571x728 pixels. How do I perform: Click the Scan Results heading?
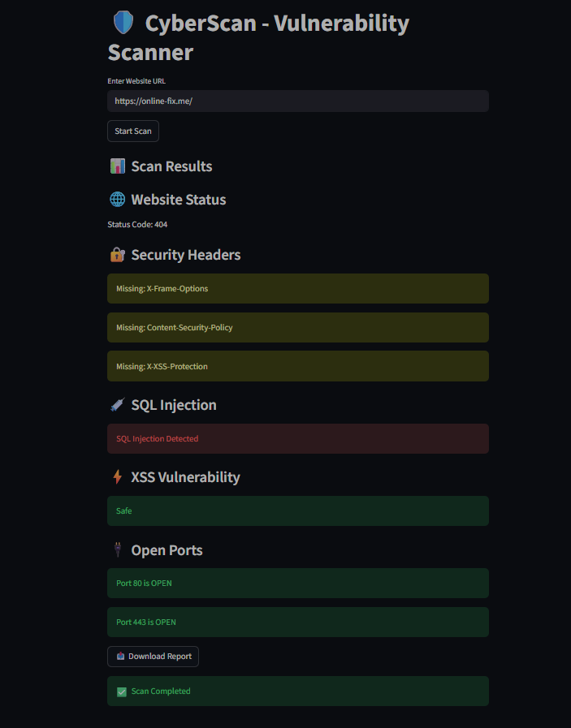pyautogui.click(x=171, y=166)
